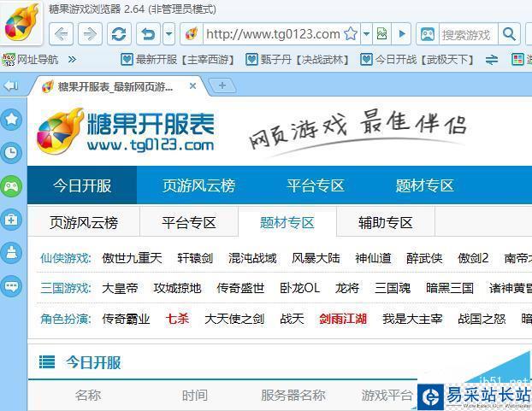Image resolution: width=532 pixels, height=411 pixels.
Task: Open the 大皇帝 game link
Action: tap(120, 288)
